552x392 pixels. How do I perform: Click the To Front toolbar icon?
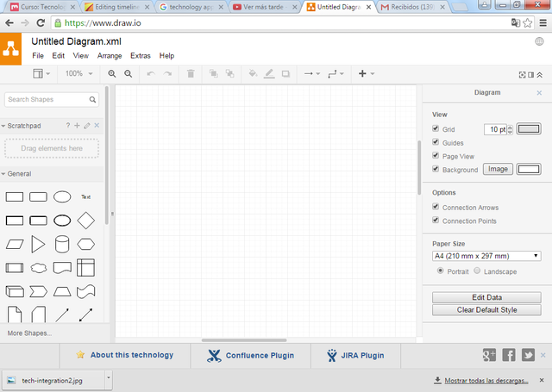click(213, 73)
